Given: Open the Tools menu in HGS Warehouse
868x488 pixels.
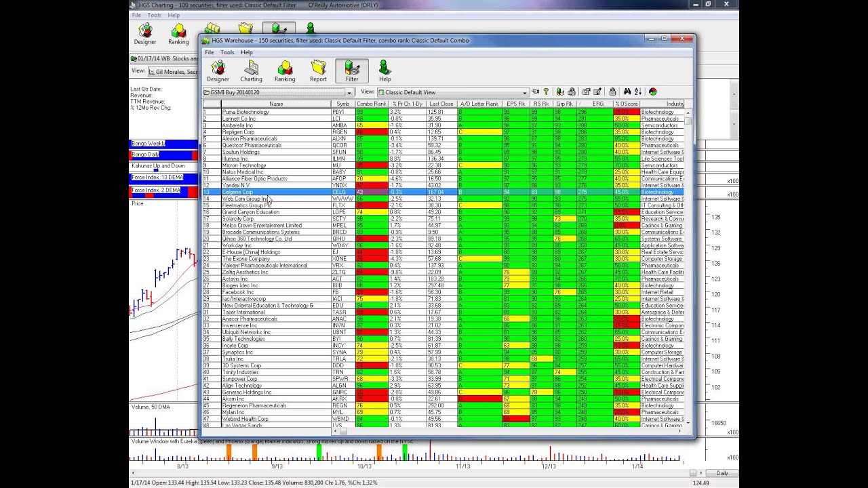Looking at the screenshot, I should [227, 52].
